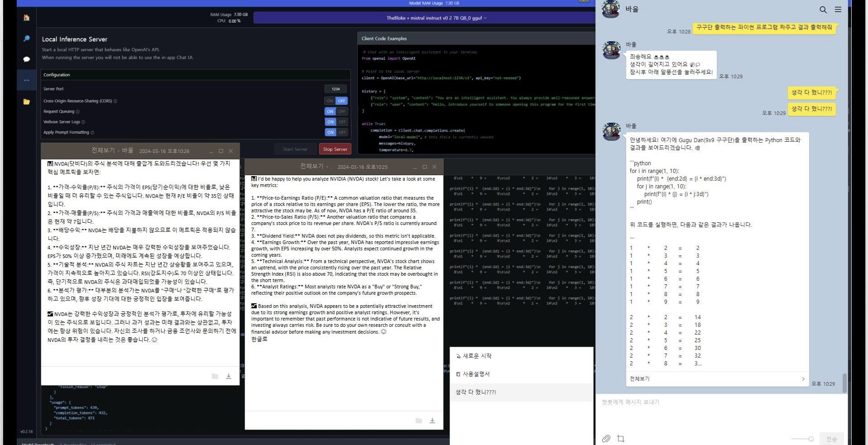Click the Model RAM Usage 7.30 GB label

coord(434,3)
